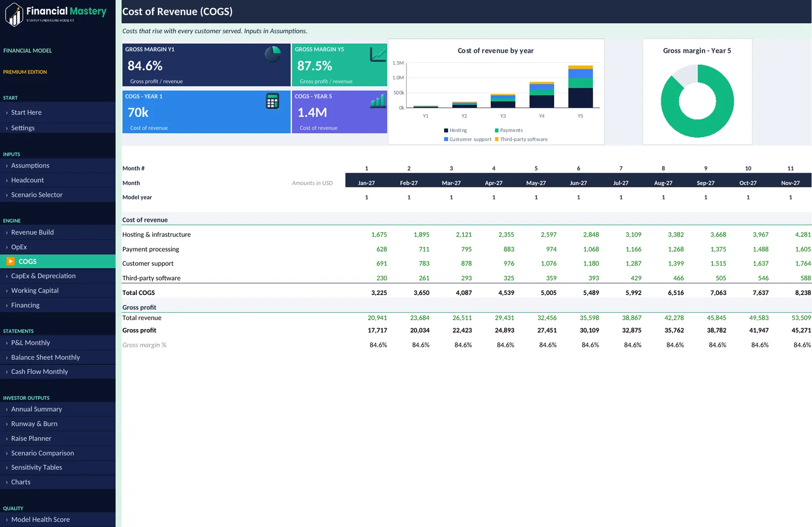Open CapEx & Depreciation sheet
The width and height of the screenshot is (812, 527).
coord(58,276)
